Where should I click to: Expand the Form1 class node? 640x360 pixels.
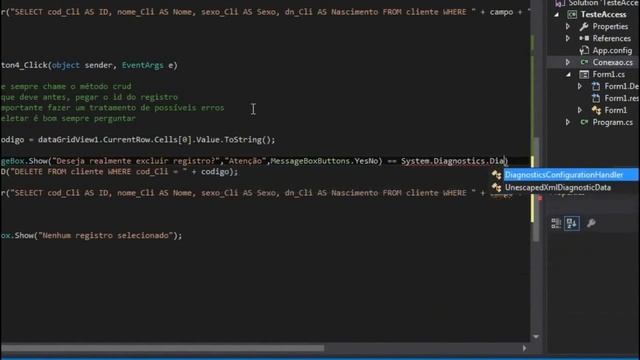[x=580, y=110]
